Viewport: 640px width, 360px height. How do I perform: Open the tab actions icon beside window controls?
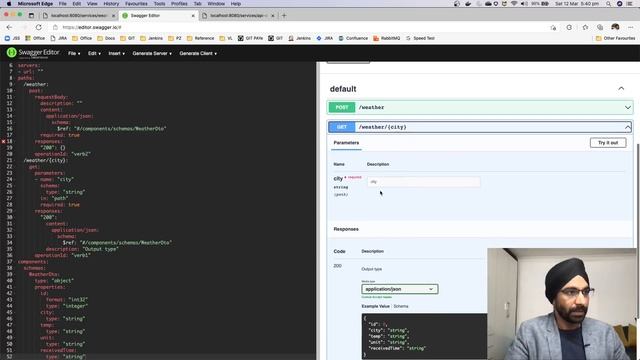[x=31, y=16]
